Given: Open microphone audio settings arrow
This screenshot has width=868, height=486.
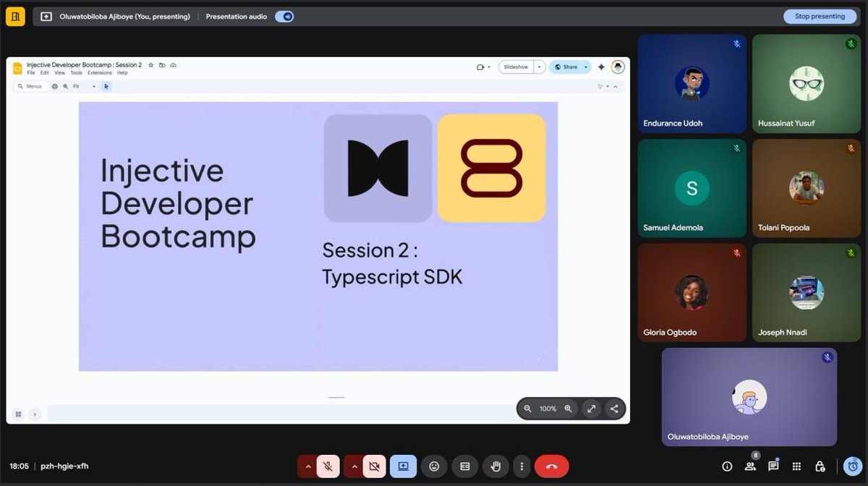Looking at the screenshot, I should click(308, 466).
